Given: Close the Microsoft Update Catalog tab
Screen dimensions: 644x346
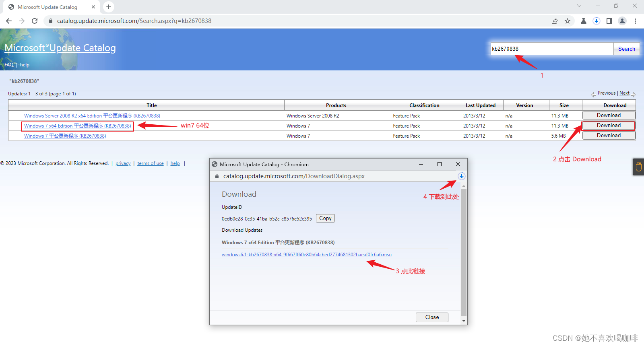Looking at the screenshot, I should tap(93, 7).
